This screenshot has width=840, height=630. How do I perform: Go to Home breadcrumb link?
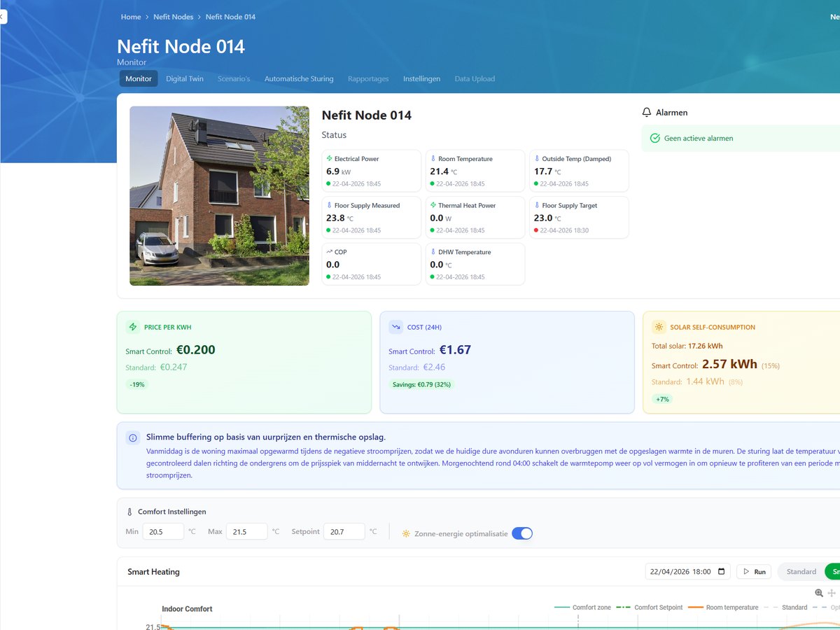(x=131, y=17)
